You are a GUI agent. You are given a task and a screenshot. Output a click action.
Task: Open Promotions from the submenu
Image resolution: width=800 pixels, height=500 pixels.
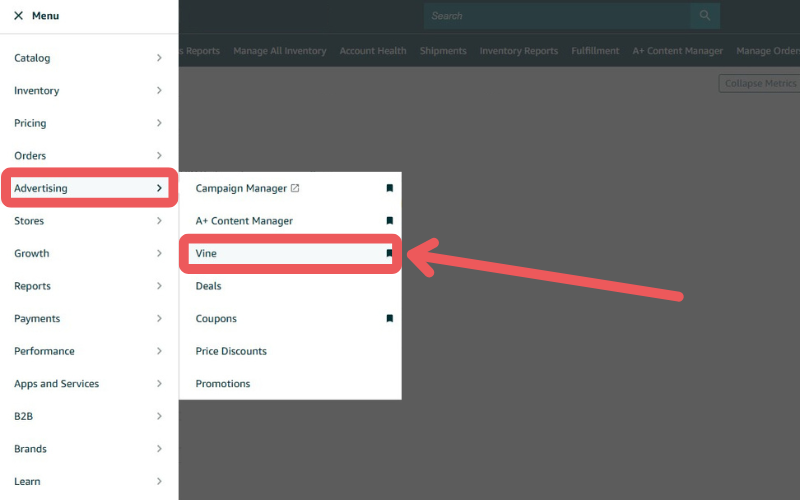[x=223, y=384]
